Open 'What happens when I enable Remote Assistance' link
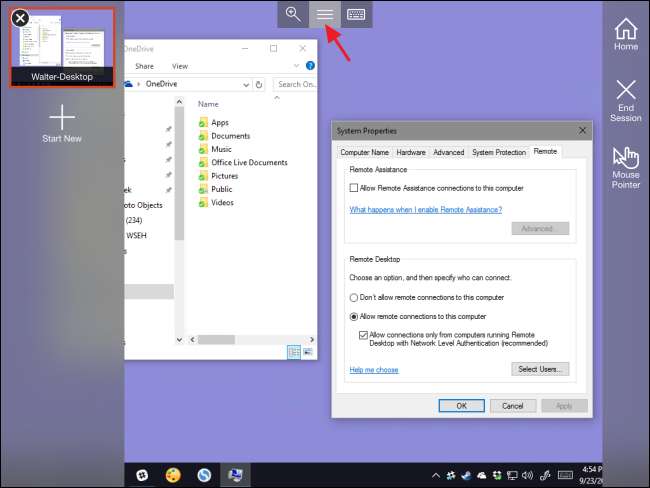This screenshot has width=650, height=488. coord(425,210)
